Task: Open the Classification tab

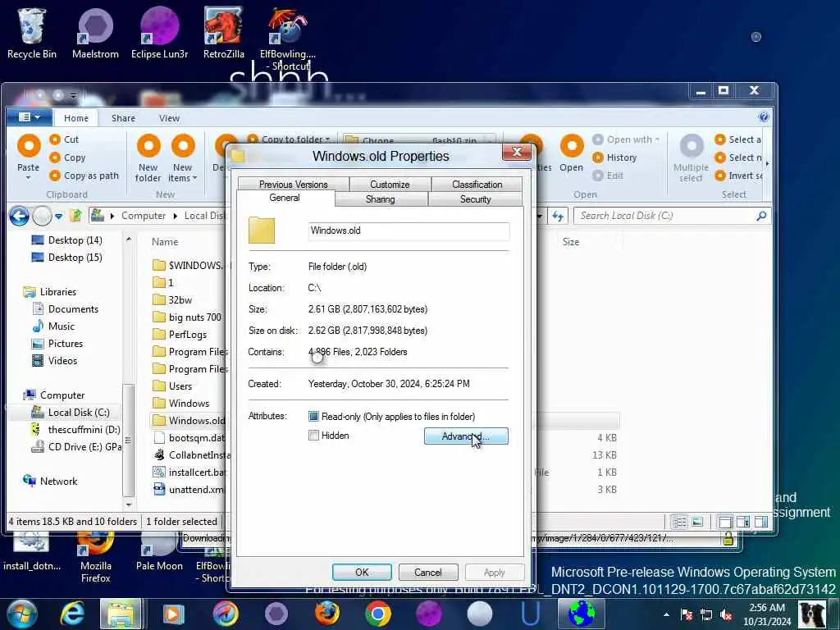Action: point(477,185)
